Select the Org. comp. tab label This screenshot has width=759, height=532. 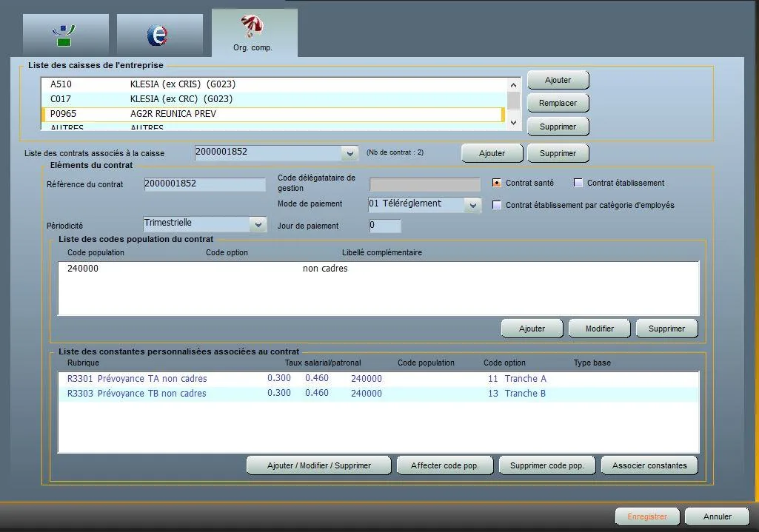pos(253,47)
